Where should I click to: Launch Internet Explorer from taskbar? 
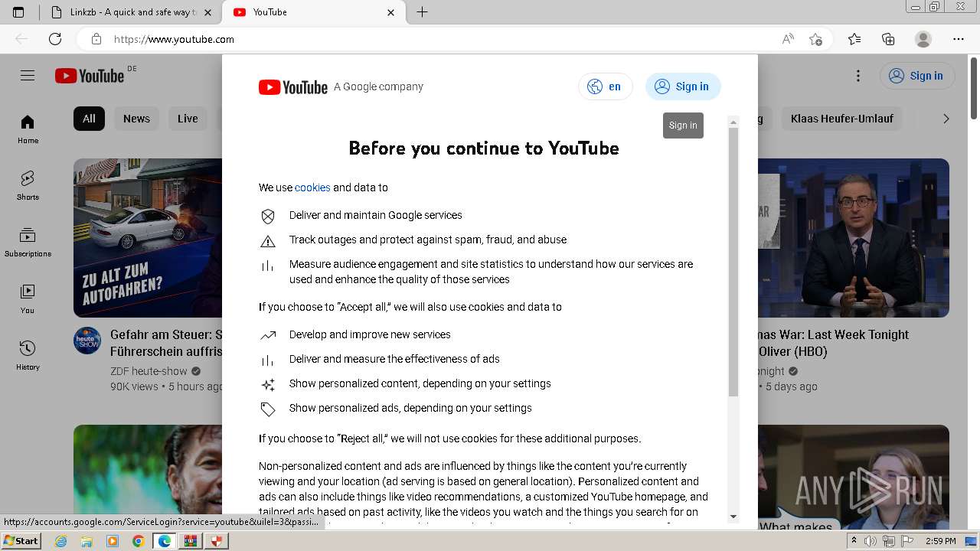click(x=60, y=541)
